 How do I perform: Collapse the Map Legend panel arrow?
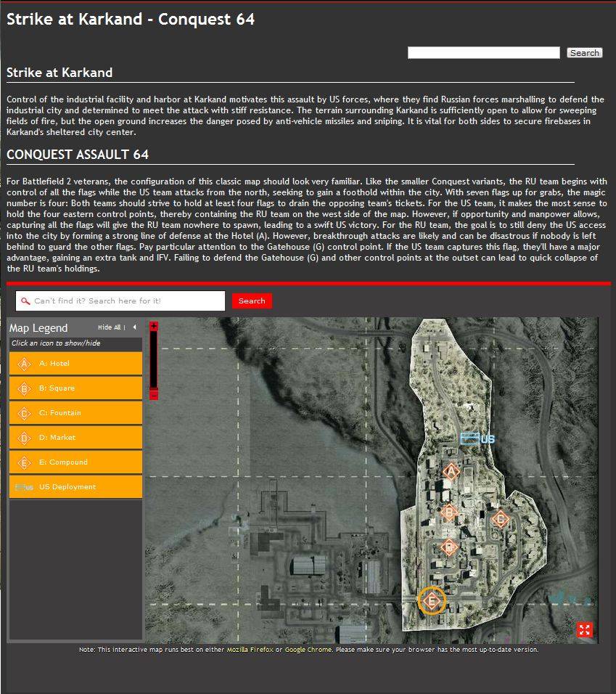pos(134,327)
